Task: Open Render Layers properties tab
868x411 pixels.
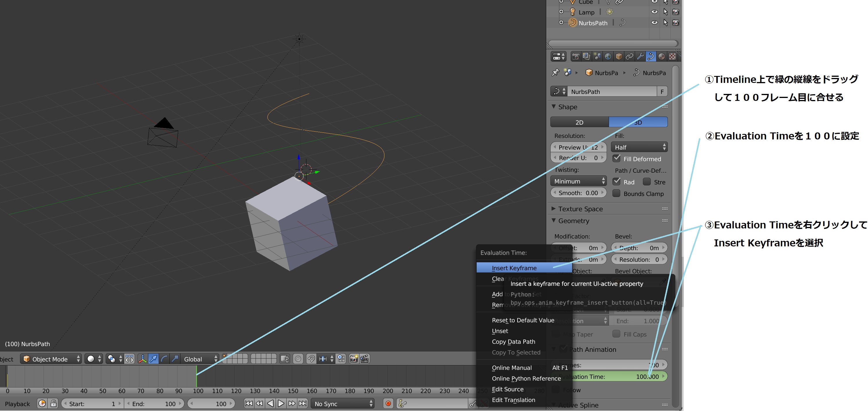Action: tap(586, 57)
